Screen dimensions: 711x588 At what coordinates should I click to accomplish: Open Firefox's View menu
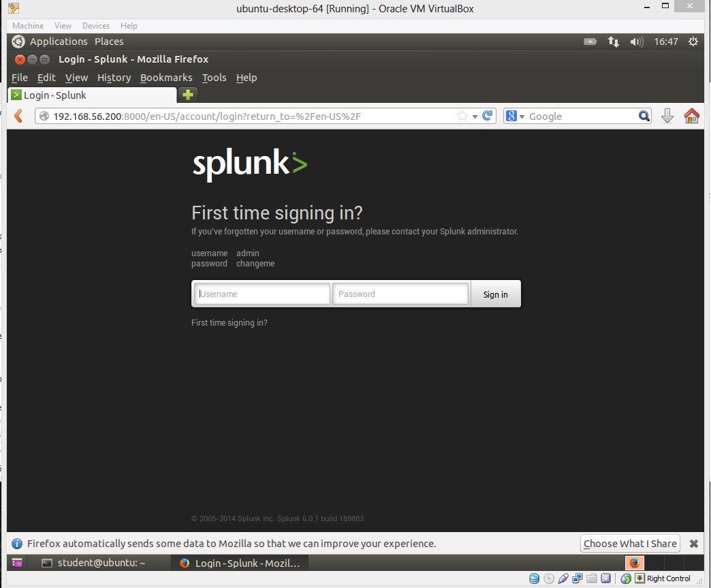point(77,78)
